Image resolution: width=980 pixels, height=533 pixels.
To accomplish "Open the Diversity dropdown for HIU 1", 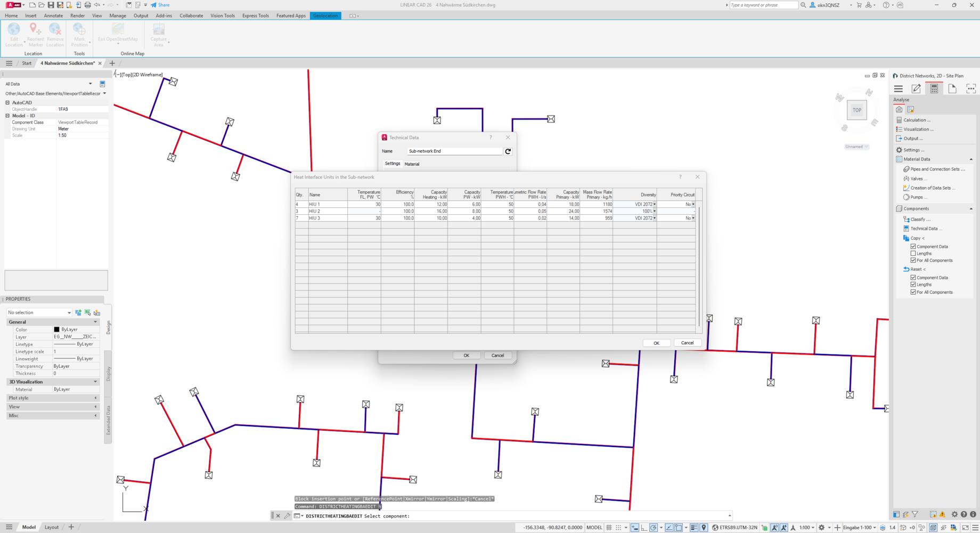I will click(x=654, y=204).
